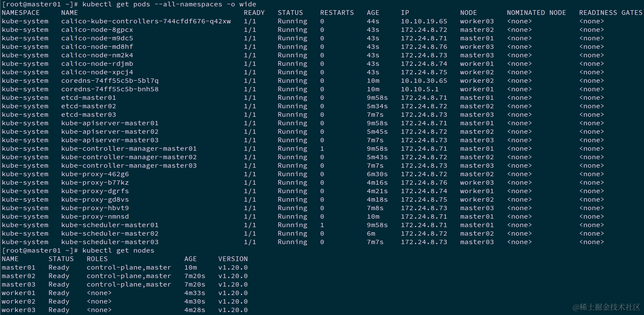This screenshot has width=644, height=315.
Task: Click the READY column header
Action: 254,13
